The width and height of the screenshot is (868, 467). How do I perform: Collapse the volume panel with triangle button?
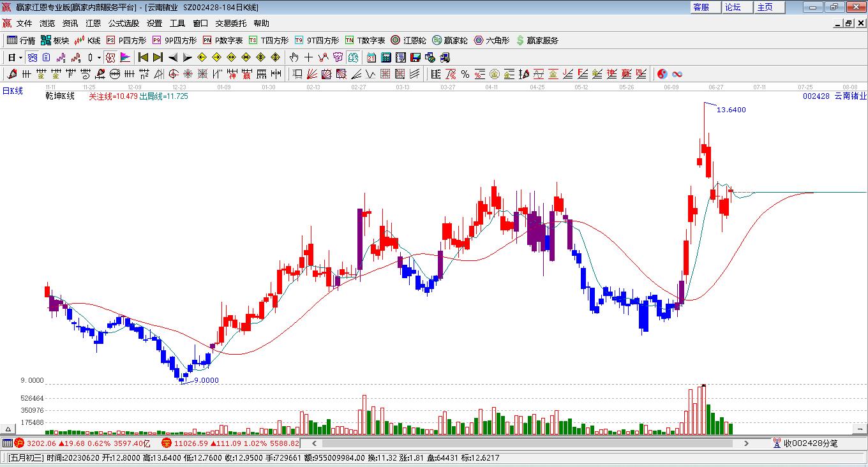(x=9, y=429)
